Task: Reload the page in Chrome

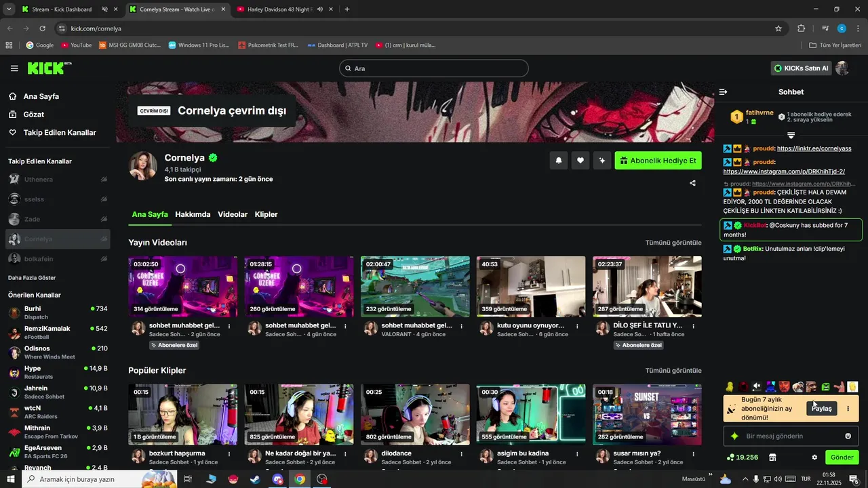Action: [x=42, y=28]
